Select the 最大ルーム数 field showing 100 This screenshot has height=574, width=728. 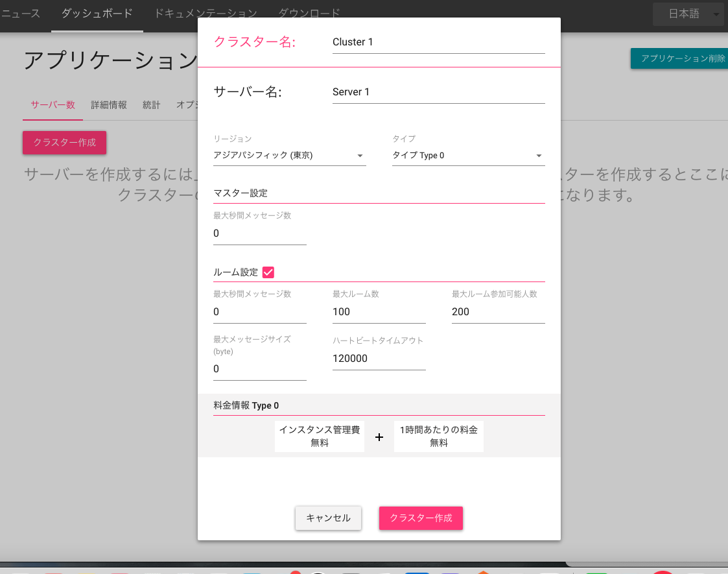coord(379,311)
